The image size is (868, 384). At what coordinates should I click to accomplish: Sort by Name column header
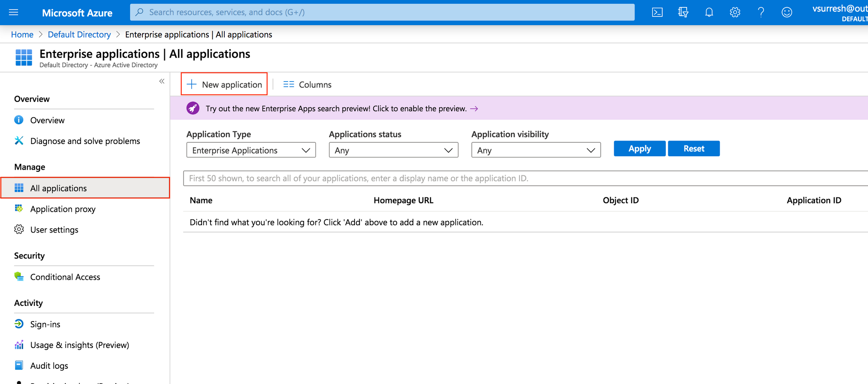pyautogui.click(x=201, y=200)
